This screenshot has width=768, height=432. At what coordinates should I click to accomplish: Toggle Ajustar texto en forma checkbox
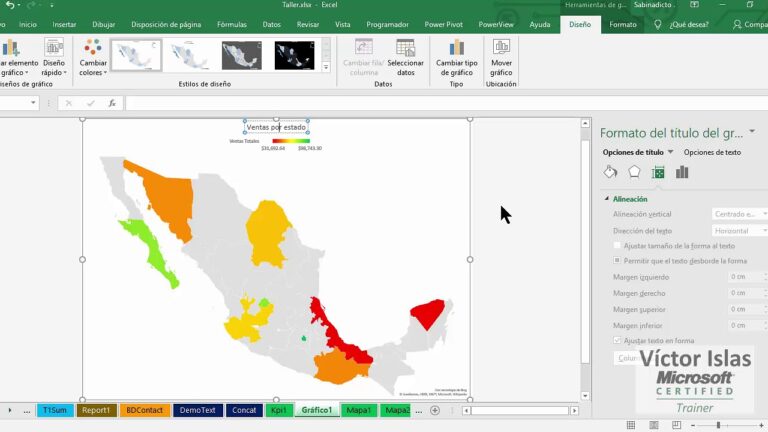pos(617,340)
